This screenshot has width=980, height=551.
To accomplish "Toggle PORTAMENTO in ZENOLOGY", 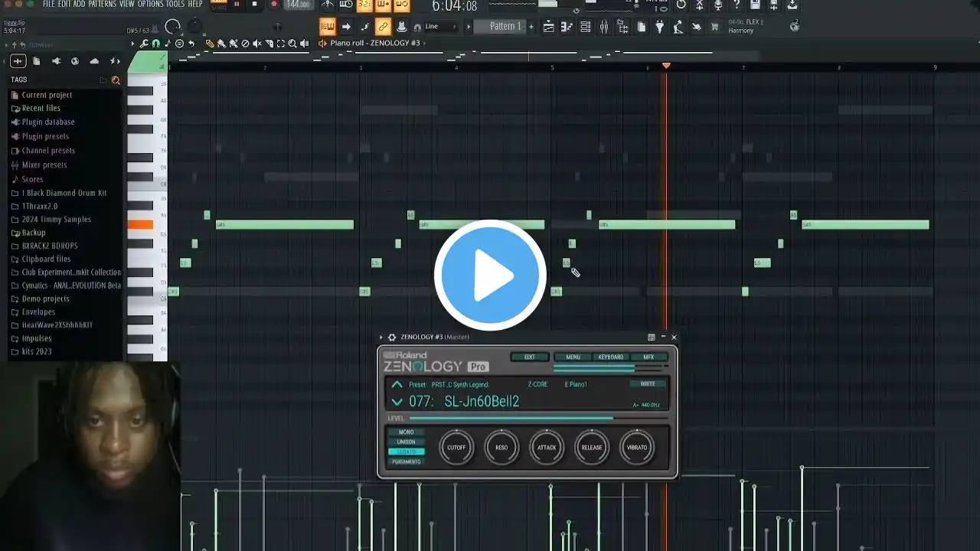I will 407,461.
